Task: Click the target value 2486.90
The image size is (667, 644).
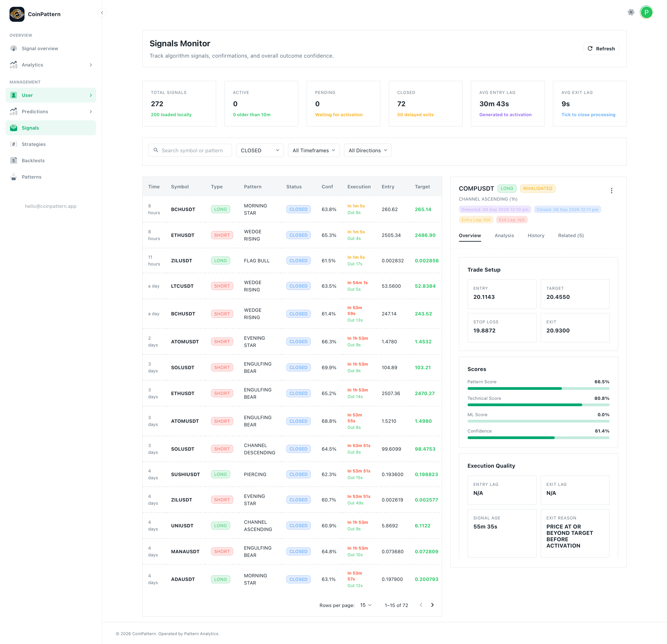Action: tap(425, 235)
